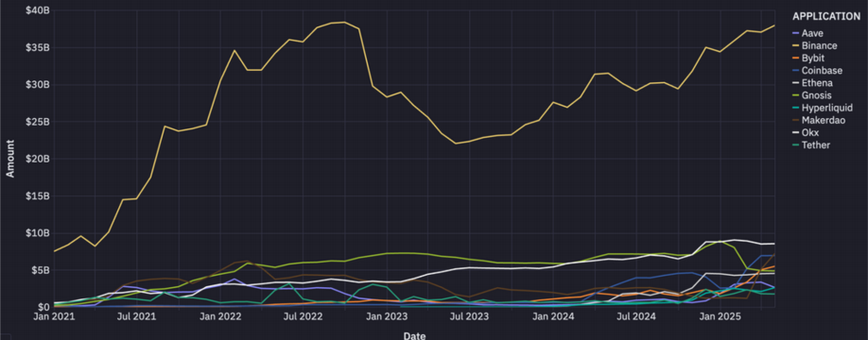
Task: Hide the Ethena series via legend
Action: click(x=812, y=83)
